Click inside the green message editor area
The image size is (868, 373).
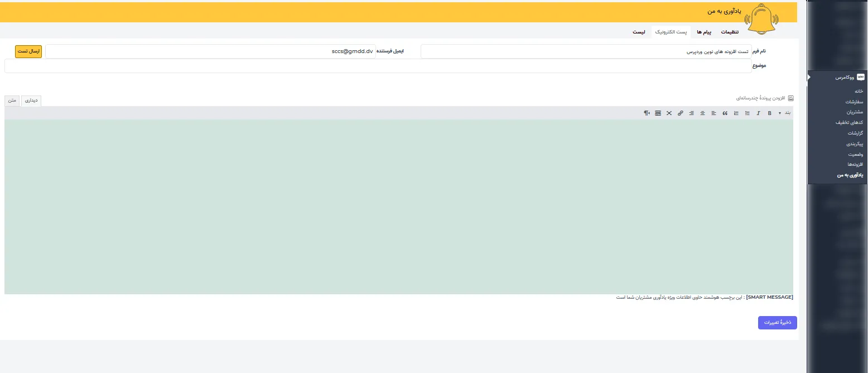coord(399,207)
